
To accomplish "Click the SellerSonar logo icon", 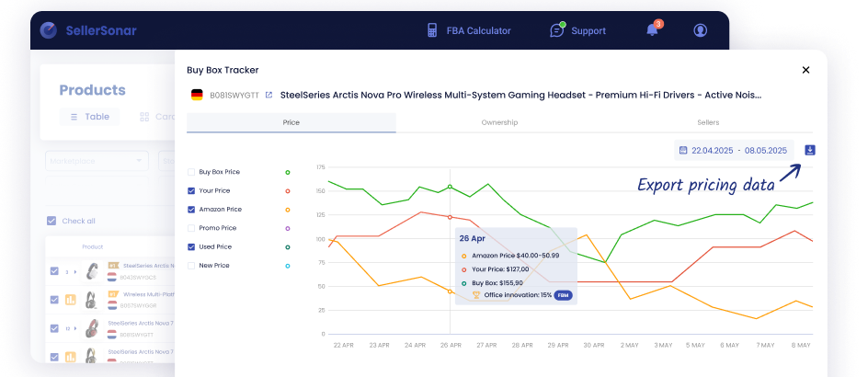I will pyautogui.click(x=49, y=30).
